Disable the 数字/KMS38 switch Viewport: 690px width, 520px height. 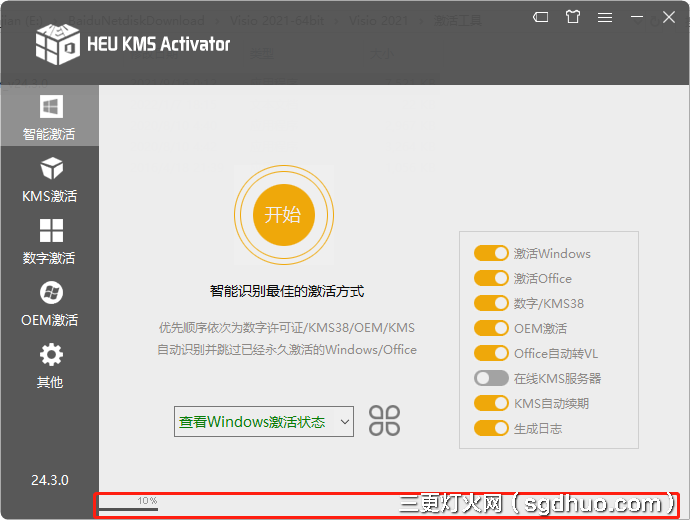(x=491, y=304)
